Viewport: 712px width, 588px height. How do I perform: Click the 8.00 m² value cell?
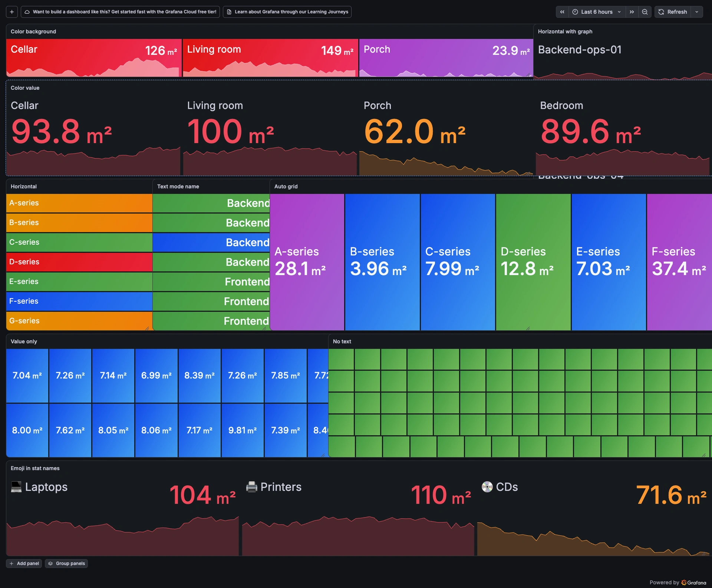pos(27,430)
